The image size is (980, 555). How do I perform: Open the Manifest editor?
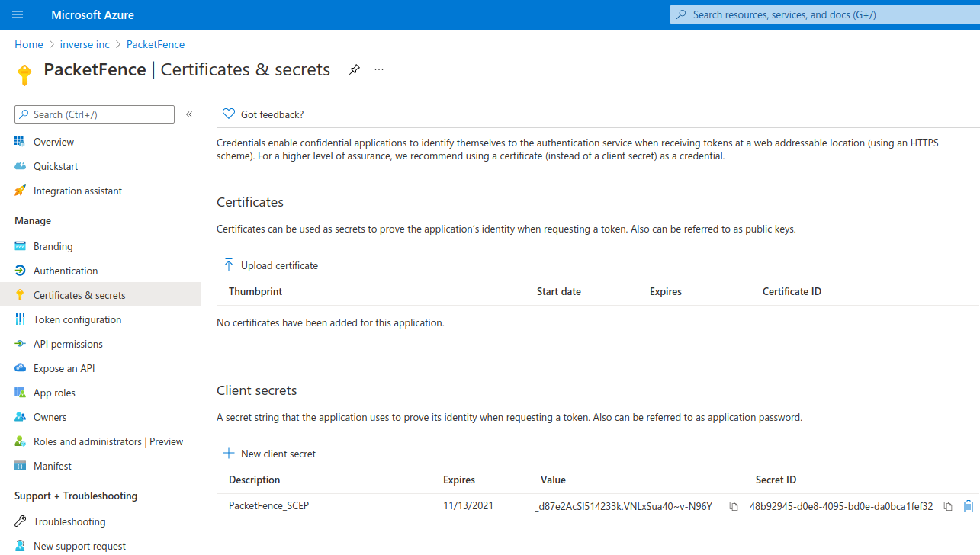pyautogui.click(x=53, y=466)
